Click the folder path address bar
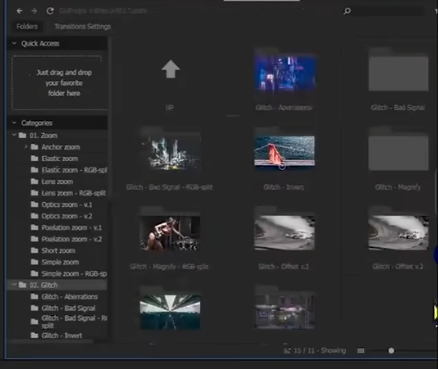The height and width of the screenshot is (369, 438). point(103,11)
